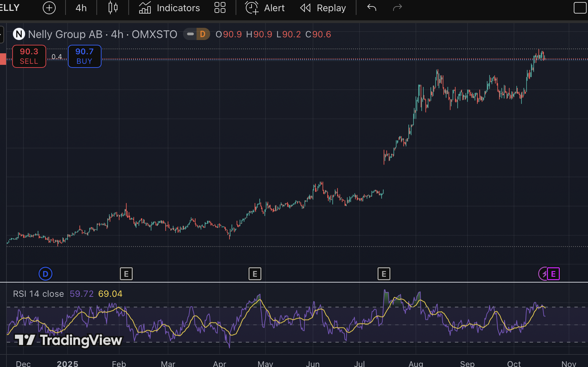588x367 pixels.
Task: Click the blue D dividend marker
Action: point(45,274)
